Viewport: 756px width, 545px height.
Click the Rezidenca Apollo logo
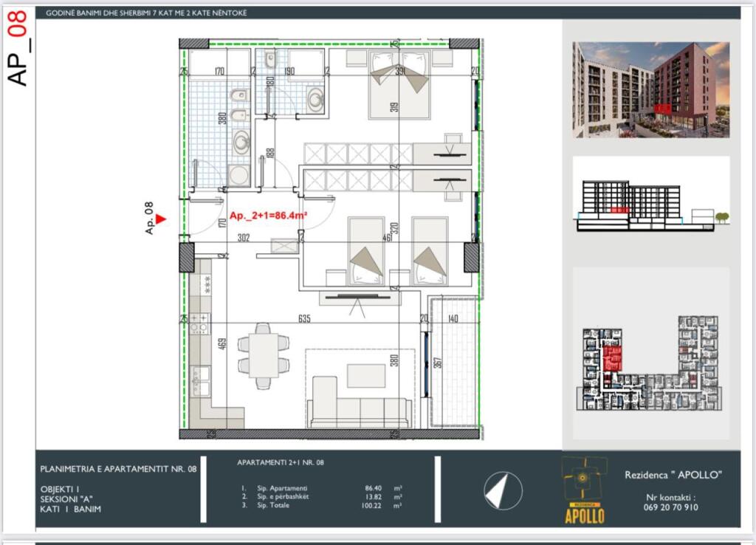point(584,490)
